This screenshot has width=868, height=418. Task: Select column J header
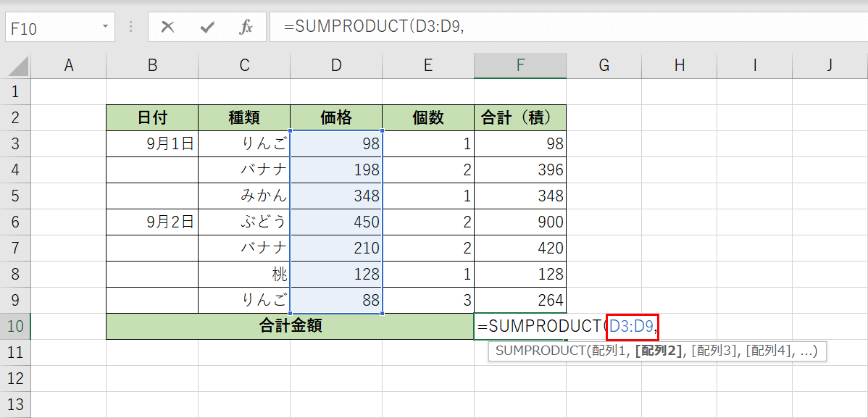(x=829, y=64)
